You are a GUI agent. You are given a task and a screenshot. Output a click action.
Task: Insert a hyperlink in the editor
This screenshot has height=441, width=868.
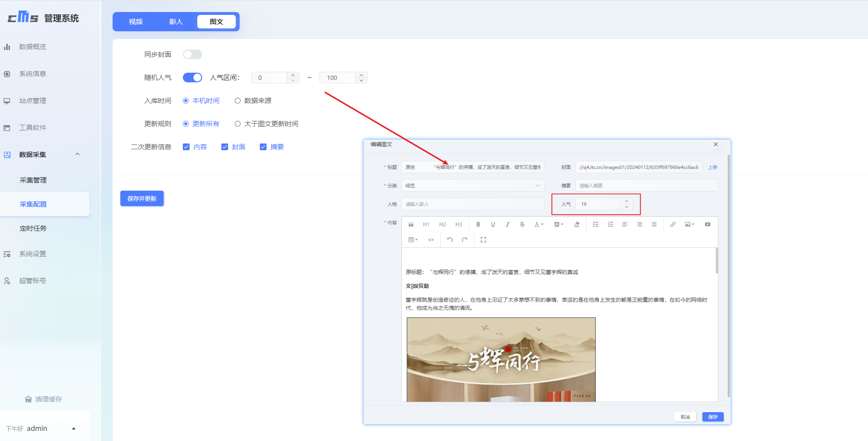[673, 224]
